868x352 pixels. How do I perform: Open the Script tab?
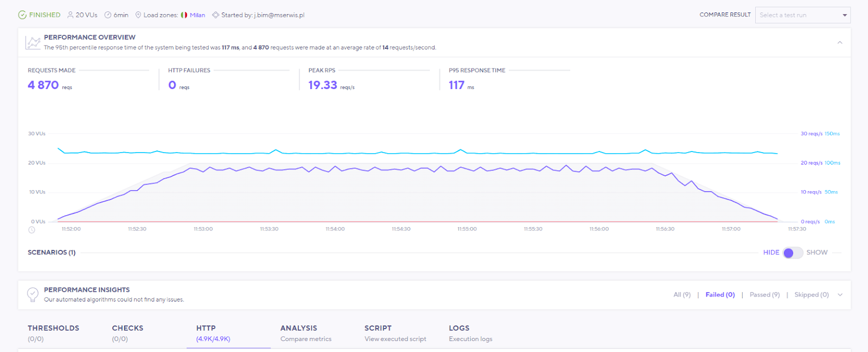point(395,333)
